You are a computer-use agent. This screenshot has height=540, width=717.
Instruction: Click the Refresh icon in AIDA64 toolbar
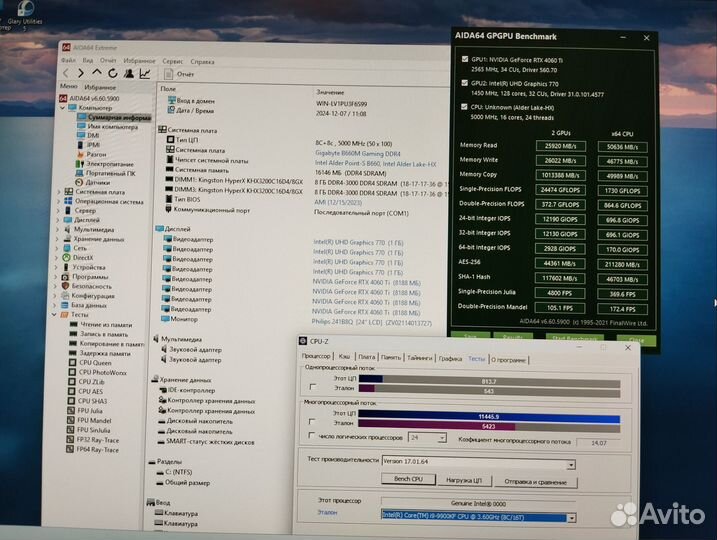[x=112, y=73]
